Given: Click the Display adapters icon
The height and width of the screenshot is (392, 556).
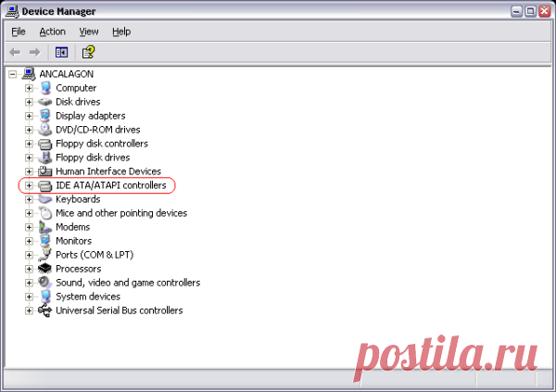Looking at the screenshot, I should coord(45,116).
